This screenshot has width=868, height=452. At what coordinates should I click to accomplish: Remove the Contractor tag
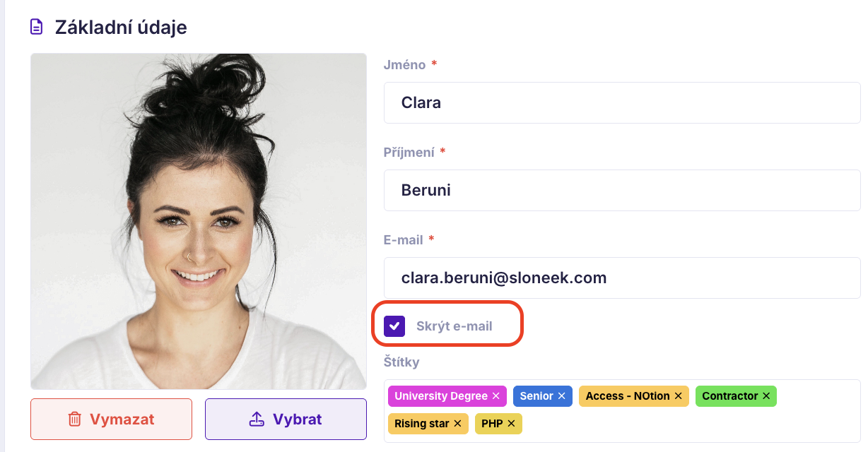(766, 396)
